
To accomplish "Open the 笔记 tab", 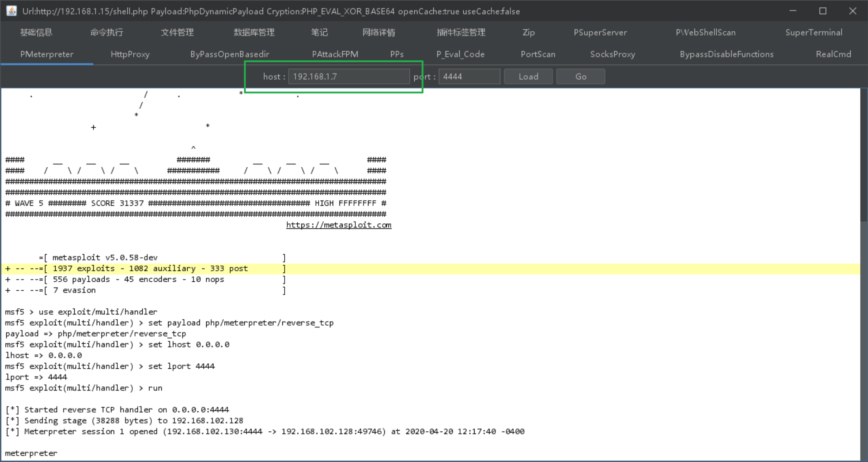I will 320,32.
